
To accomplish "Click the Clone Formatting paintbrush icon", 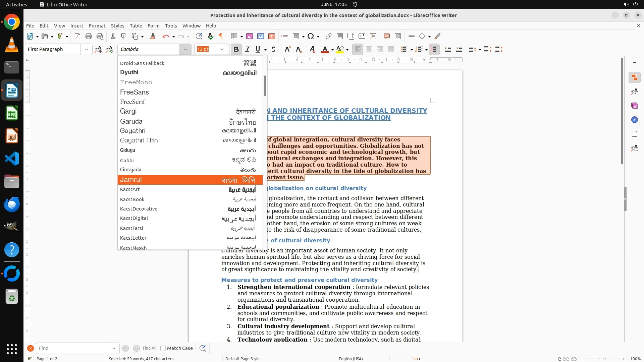I will (x=153, y=36).
